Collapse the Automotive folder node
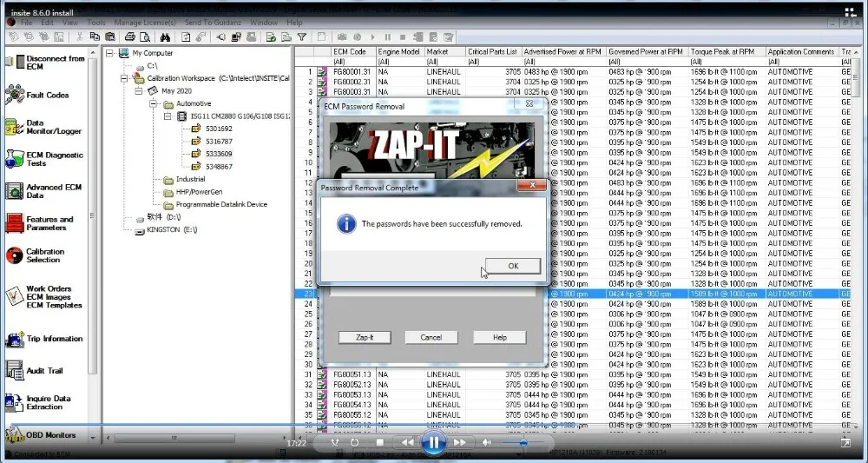Image resolution: width=868 pixels, height=463 pixels. (154, 103)
